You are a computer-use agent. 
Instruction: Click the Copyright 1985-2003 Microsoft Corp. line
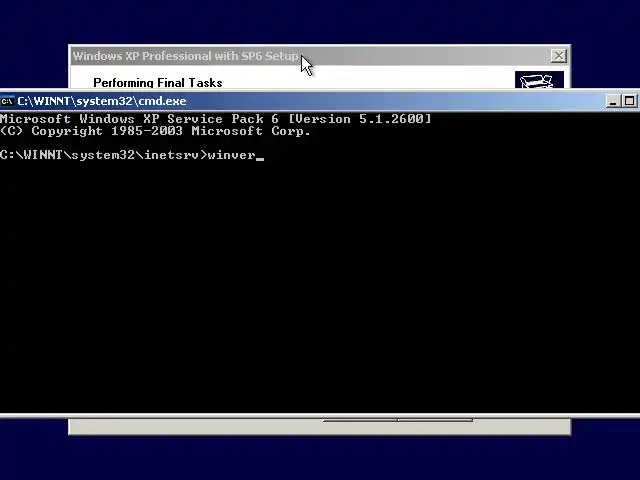pyautogui.click(x=155, y=131)
